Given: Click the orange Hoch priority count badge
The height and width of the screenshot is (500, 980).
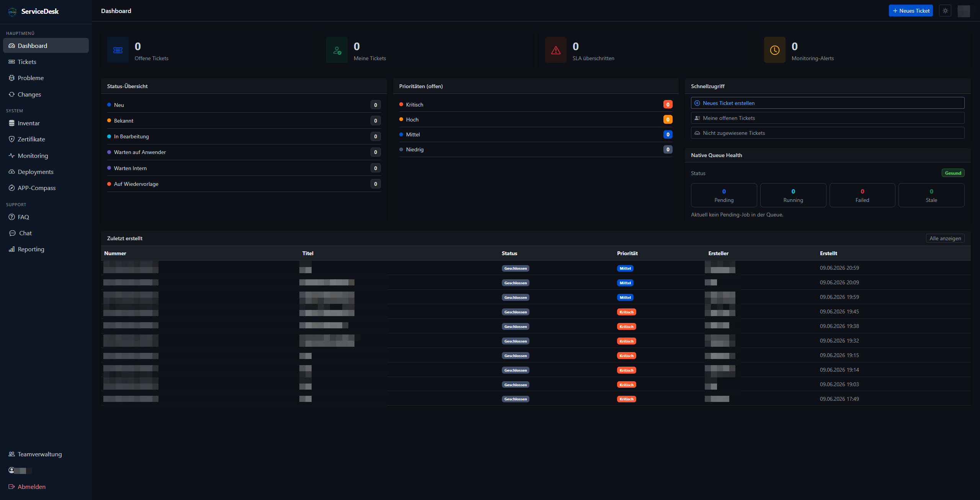Looking at the screenshot, I should tap(668, 120).
